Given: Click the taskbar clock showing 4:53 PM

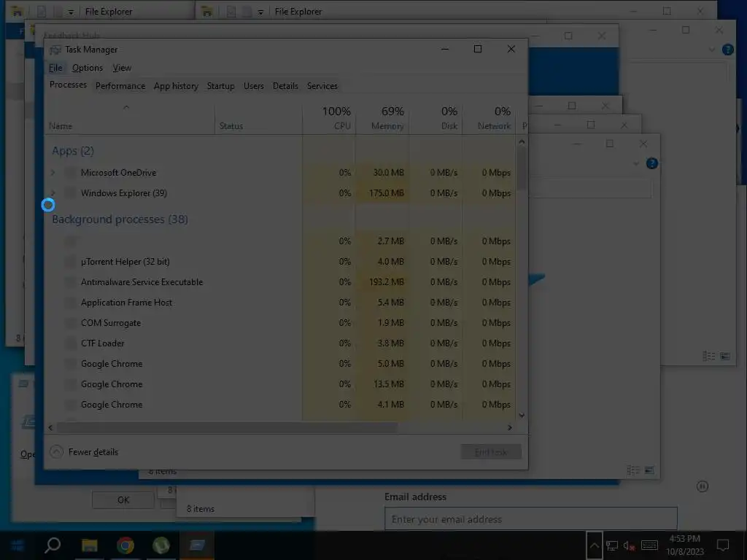Looking at the screenshot, I should (684, 545).
